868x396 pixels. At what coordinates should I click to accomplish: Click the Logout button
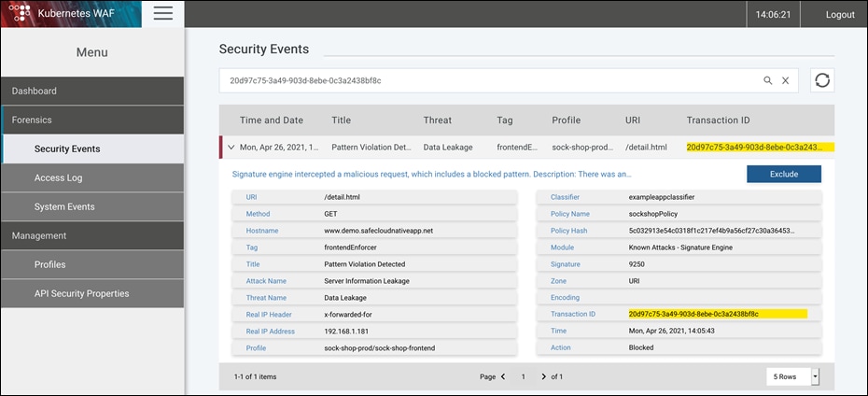coord(839,14)
